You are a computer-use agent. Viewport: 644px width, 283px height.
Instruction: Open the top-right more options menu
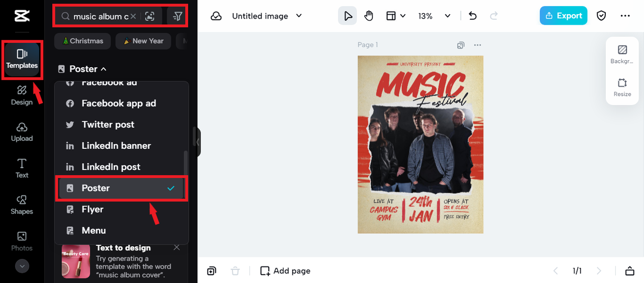point(625,16)
